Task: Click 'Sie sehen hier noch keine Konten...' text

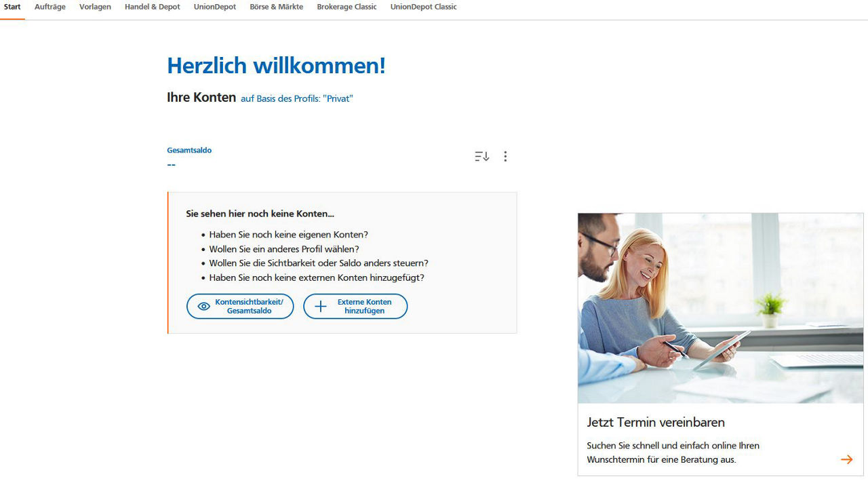Action: (x=260, y=214)
